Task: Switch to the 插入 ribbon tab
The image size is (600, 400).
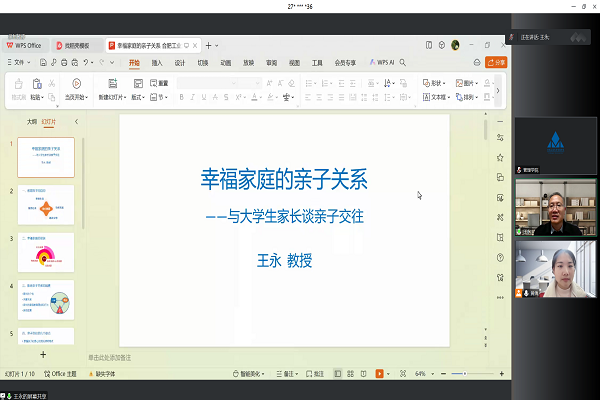Action: (x=157, y=62)
